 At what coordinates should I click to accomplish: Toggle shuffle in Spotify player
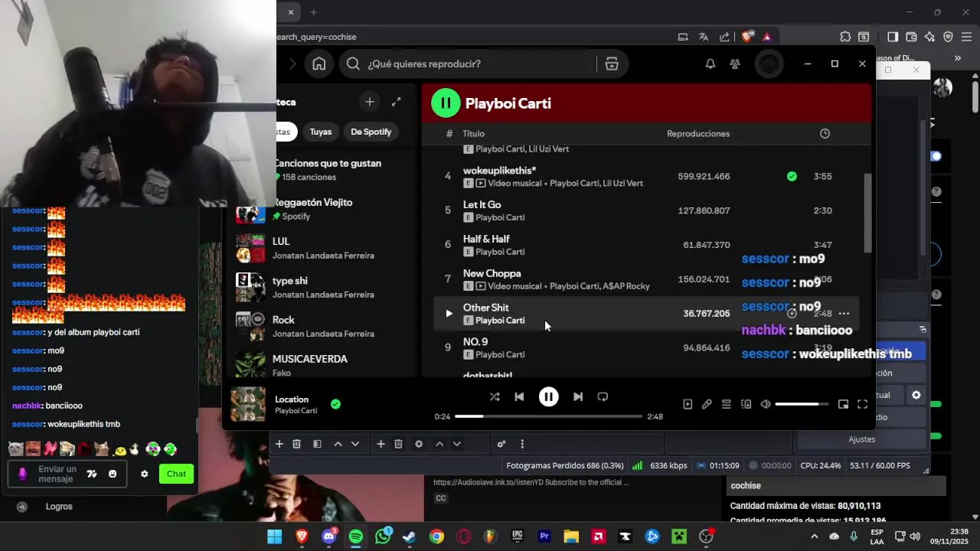click(x=495, y=396)
